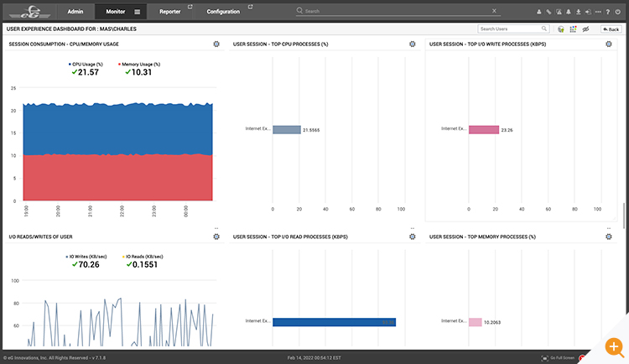Open settings gear of Top CPU Processes panel
Image resolution: width=629 pixels, height=364 pixels.
[x=413, y=44]
